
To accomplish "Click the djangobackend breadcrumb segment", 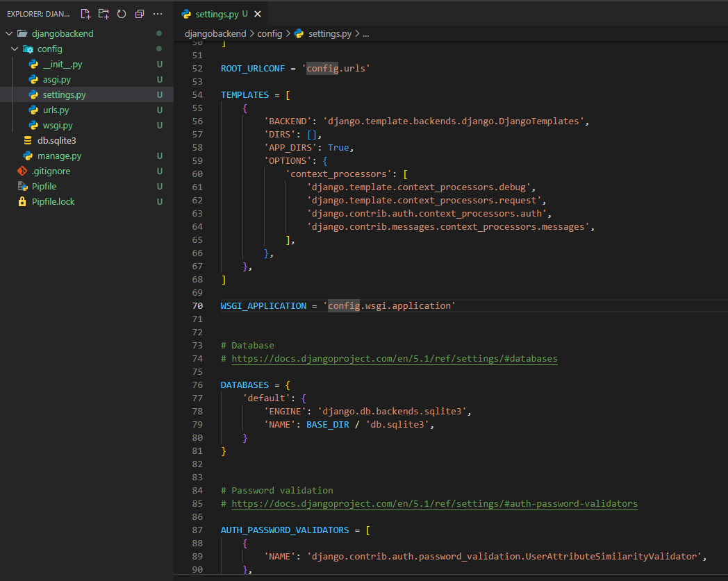I will tap(215, 33).
